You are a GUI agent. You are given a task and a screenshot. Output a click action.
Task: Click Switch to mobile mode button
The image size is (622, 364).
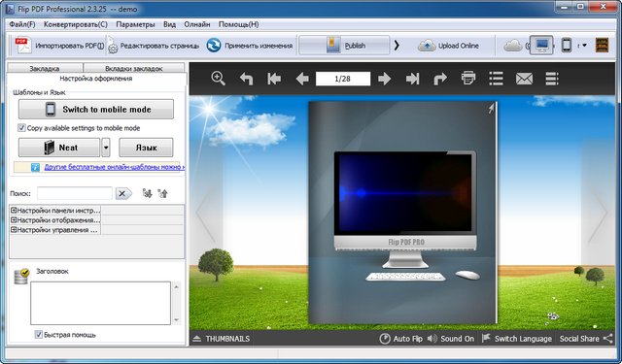(96, 109)
